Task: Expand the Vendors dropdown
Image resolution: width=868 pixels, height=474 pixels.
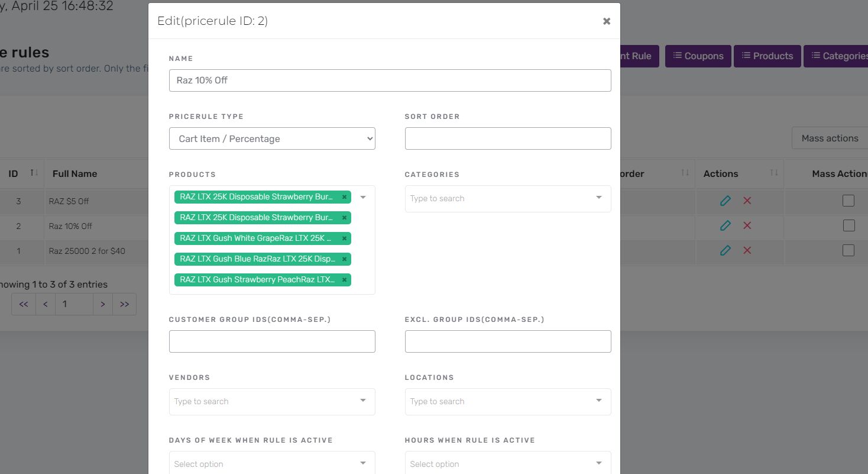Action: [272, 401]
